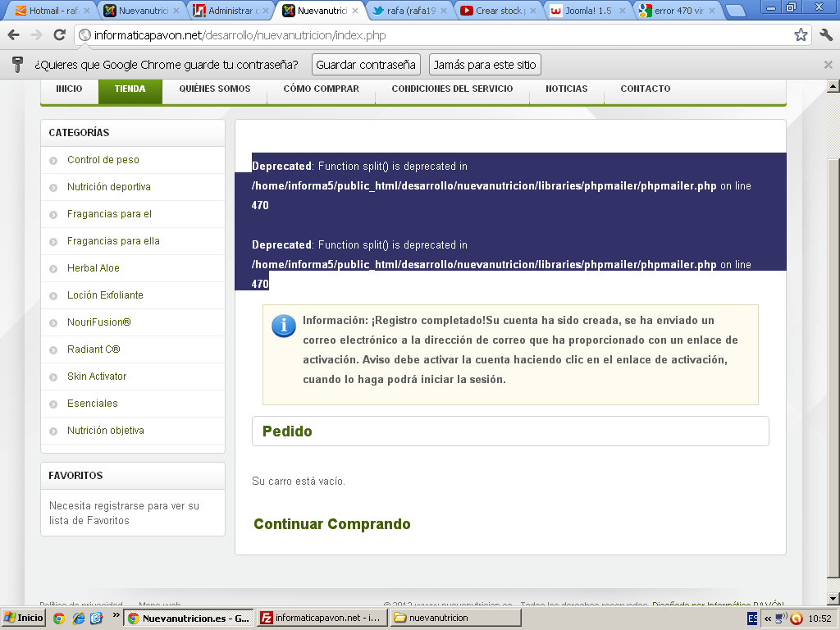Open Fragancias para ella category
The height and width of the screenshot is (630, 840).
click(x=113, y=241)
